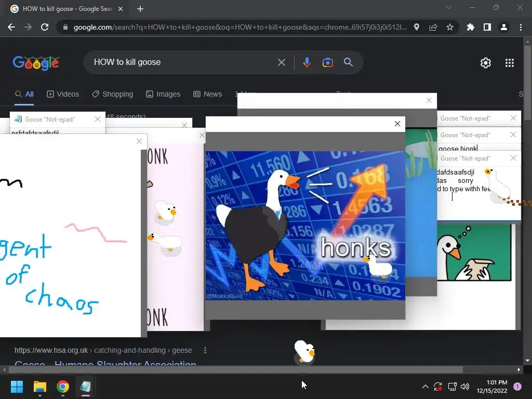This screenshot has height=399, width=532.
Task: Close the left Goose Not-epad window
Action: (x=98, y=119)
